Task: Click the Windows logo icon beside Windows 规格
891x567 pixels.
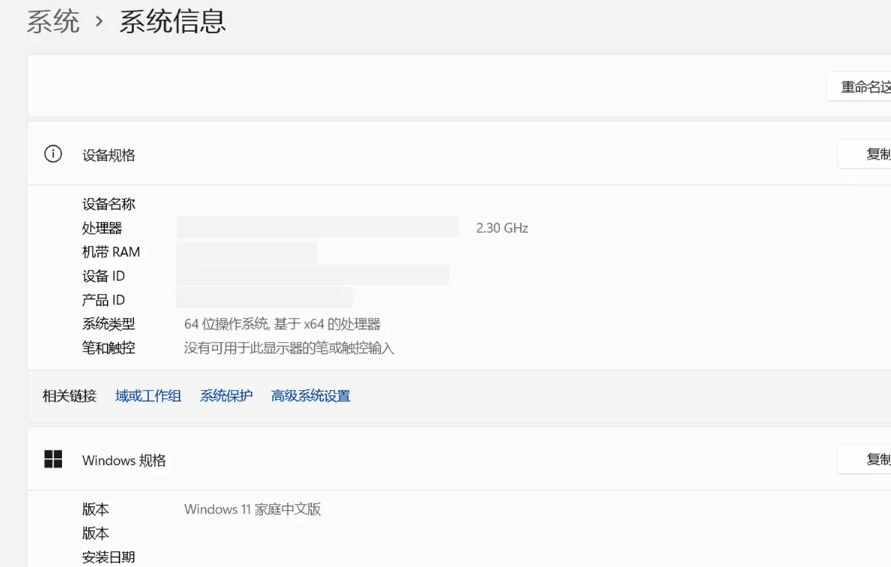Action: (x=53, y=459)
